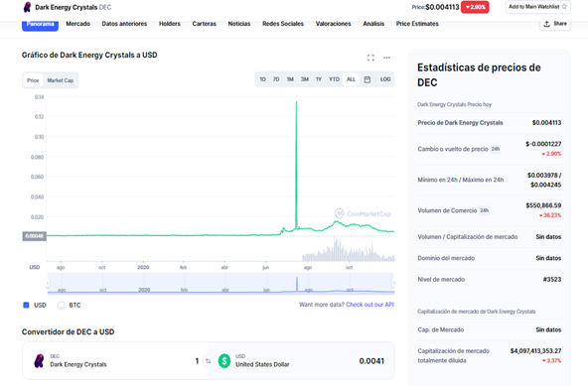The height and width of the screenshot is (386, 588).
Task: Switch chart to Market Cap
Action: click(60, 80)
